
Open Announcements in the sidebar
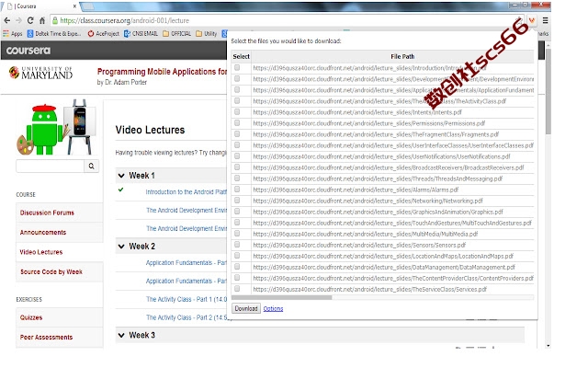pos(43,233)
